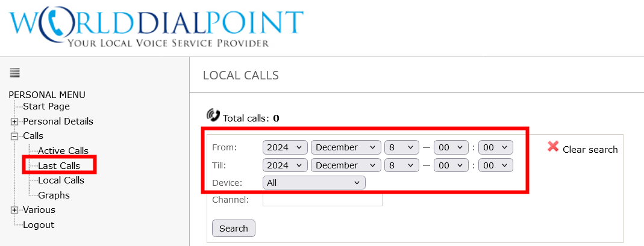Open the From hour dropdown
Image resolution: width=644 pixels, height=246 pixels.
452,147
